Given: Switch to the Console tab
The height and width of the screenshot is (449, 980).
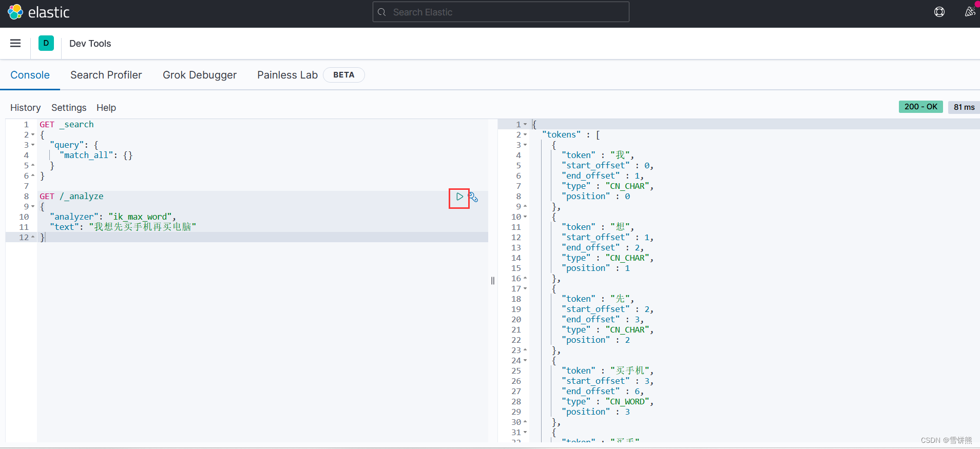Looking at the screenshot, I should (x=30, y=75).
